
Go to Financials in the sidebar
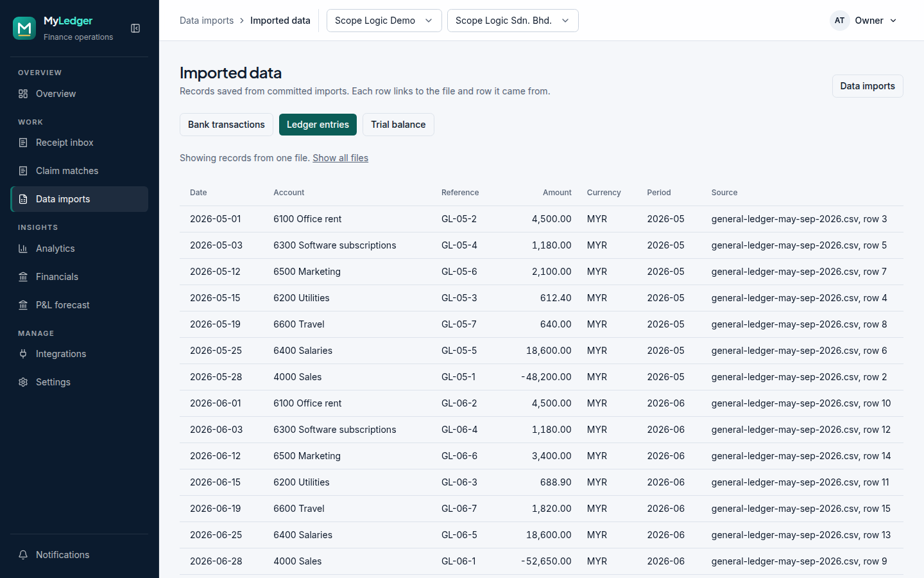click(x=80, y=277)
